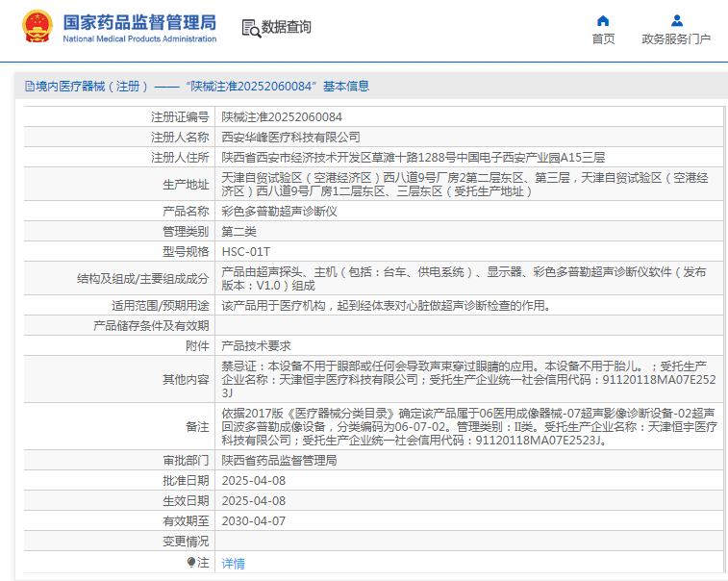
Task: Open the 详情 link
Action: click(x=233, y=564)
